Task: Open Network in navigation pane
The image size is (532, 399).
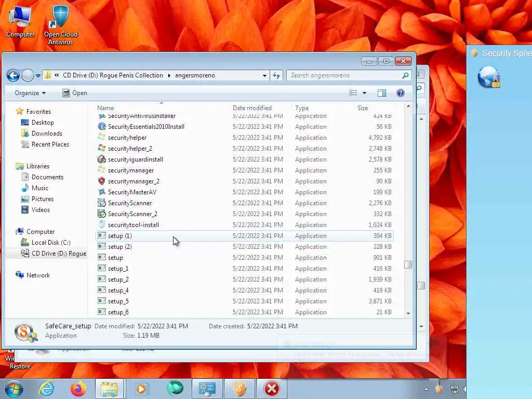Action: click(x=33, y=275)
